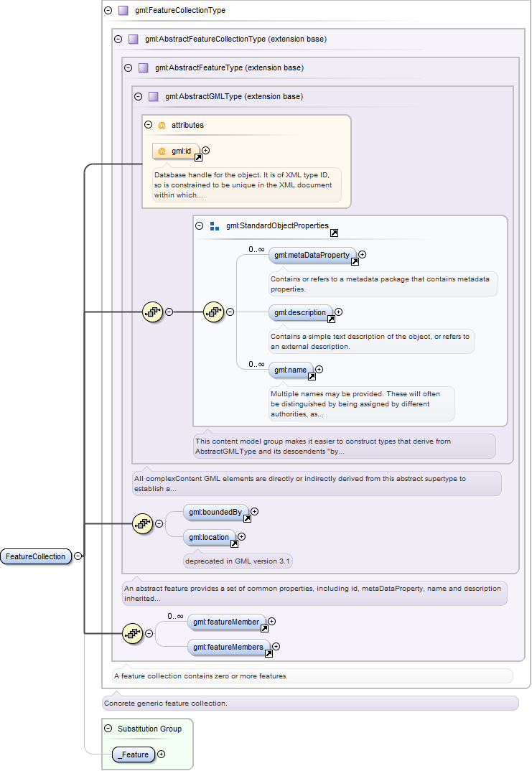This screenshot has height=771, width=532.
Task: Follow gml:location reference arrow
Action: [x=234, y=544]
